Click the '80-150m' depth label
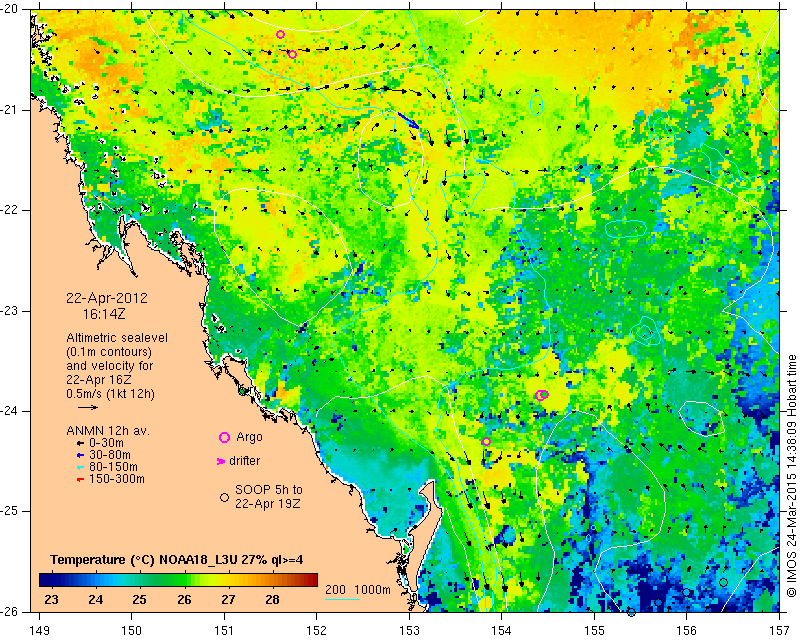Image resolution: width=800 pixels, height=640 pixels. click(x=113, y=467)
